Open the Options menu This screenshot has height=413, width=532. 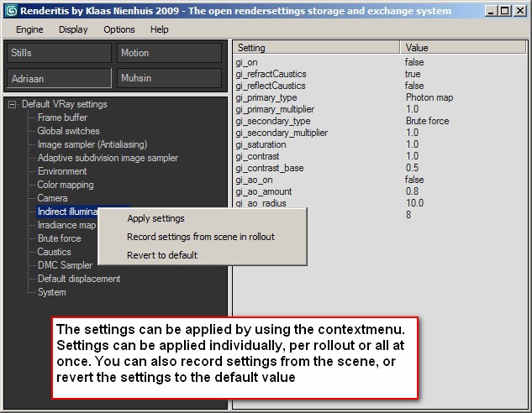(119, 30)
